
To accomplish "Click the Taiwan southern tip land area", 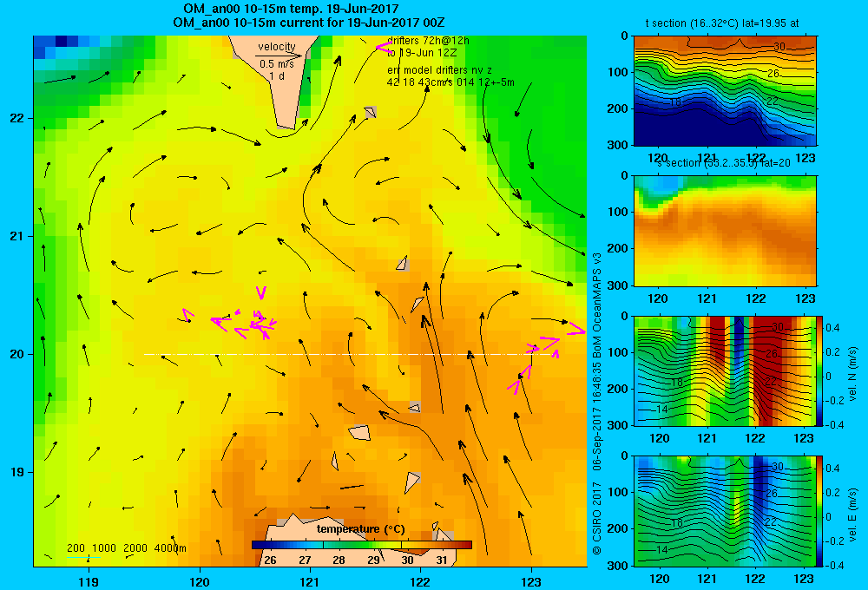I will click(276, 82).
